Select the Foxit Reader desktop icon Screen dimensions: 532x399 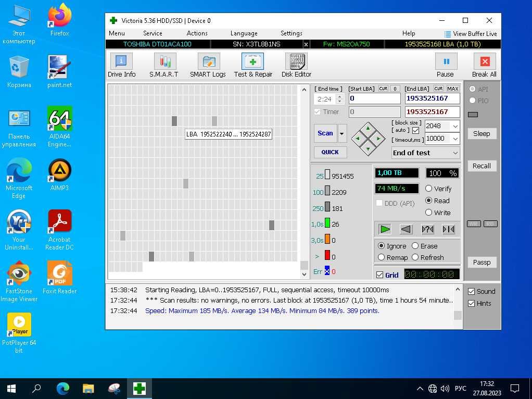[59, 278]
